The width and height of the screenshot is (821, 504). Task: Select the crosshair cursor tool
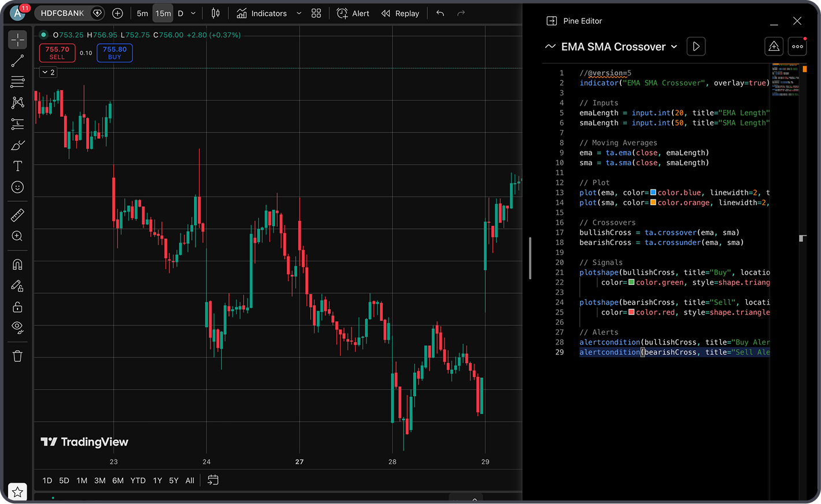[18, 39]
